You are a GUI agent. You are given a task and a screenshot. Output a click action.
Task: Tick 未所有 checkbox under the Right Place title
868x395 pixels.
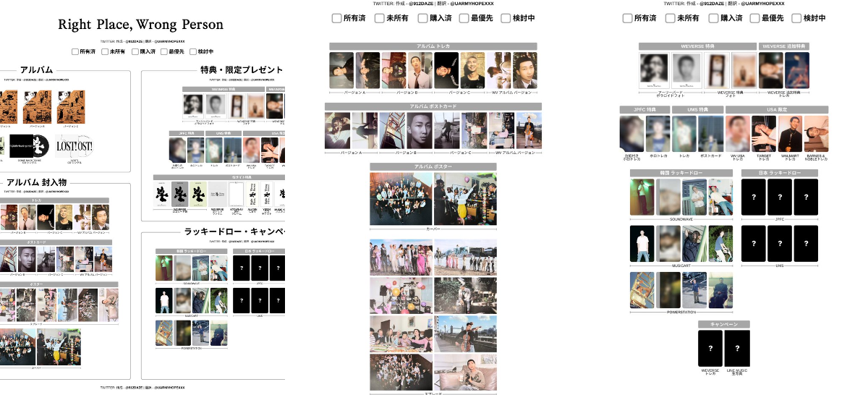(x=105, y=52)
